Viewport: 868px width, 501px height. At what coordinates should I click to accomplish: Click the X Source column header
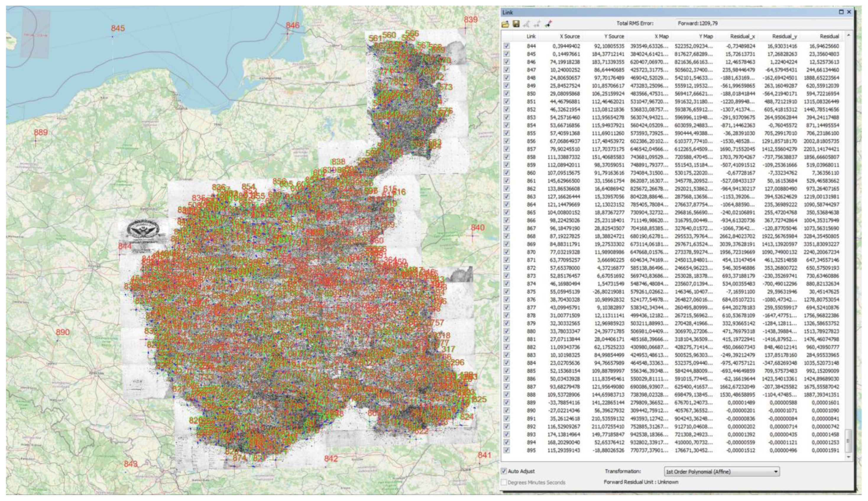(569, 36)
